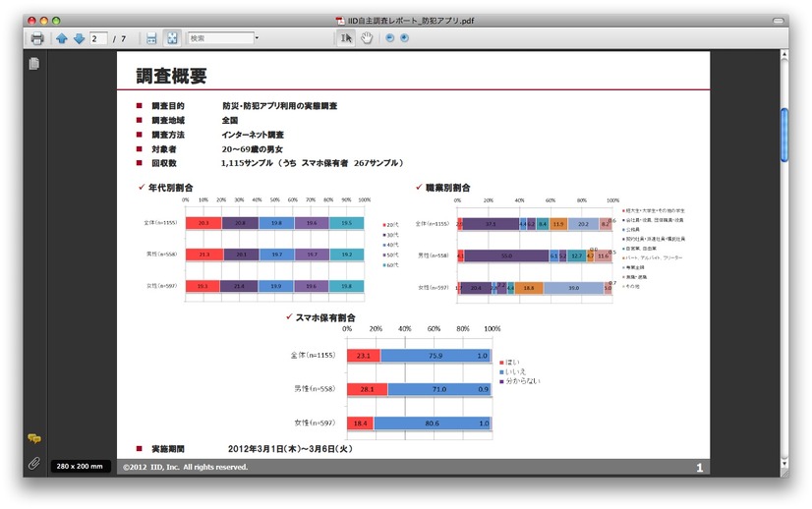Toggle the toolbar with the title bar pill button
This screenshot has height=509, width=812.
(x=779, y=21)
